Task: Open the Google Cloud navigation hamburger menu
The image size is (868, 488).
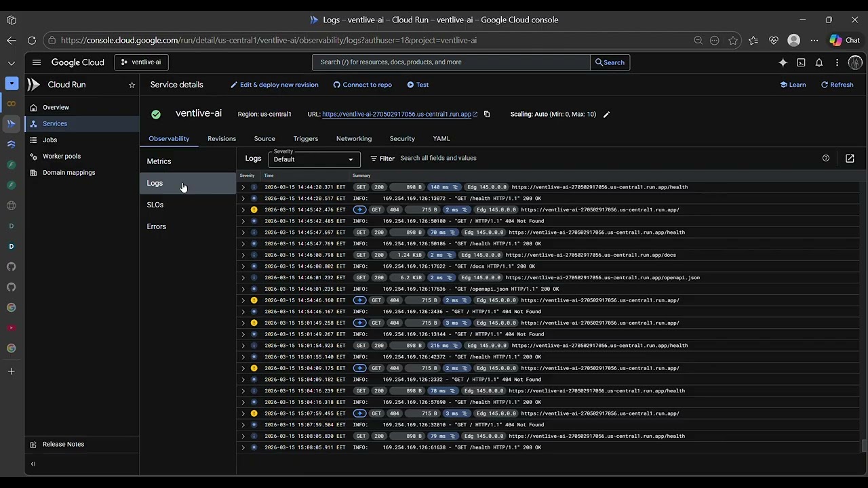Action: pyautogui.click(x=37, y=62)
